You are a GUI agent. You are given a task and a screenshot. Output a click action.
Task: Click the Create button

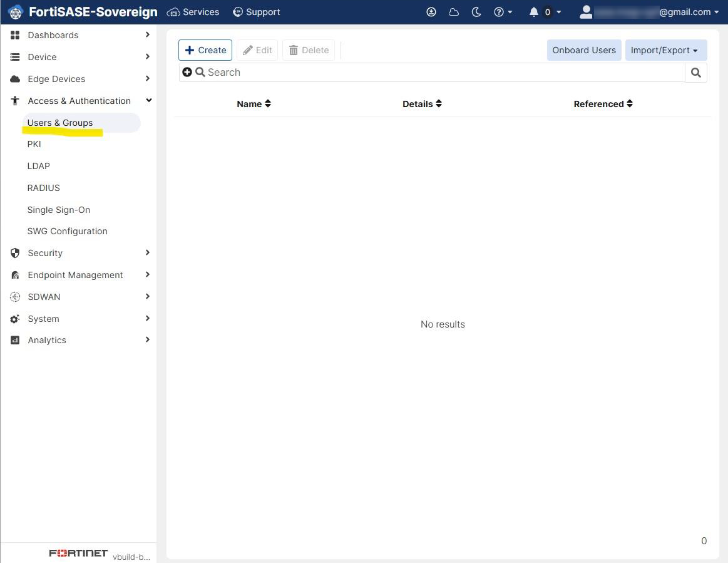(x=205, y=50)
